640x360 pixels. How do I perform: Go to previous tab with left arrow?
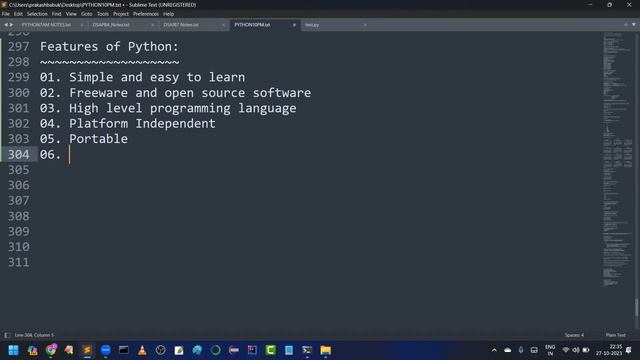tap(6, 25)
